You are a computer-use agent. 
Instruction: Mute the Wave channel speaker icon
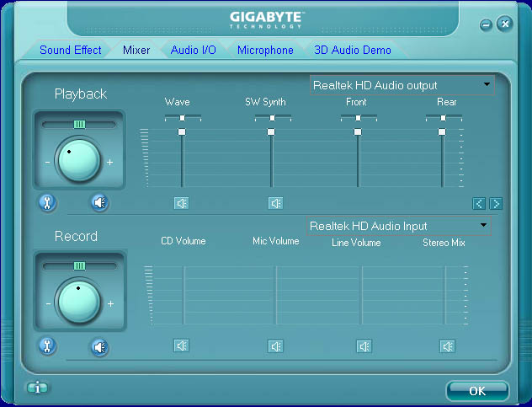[182, 203]
